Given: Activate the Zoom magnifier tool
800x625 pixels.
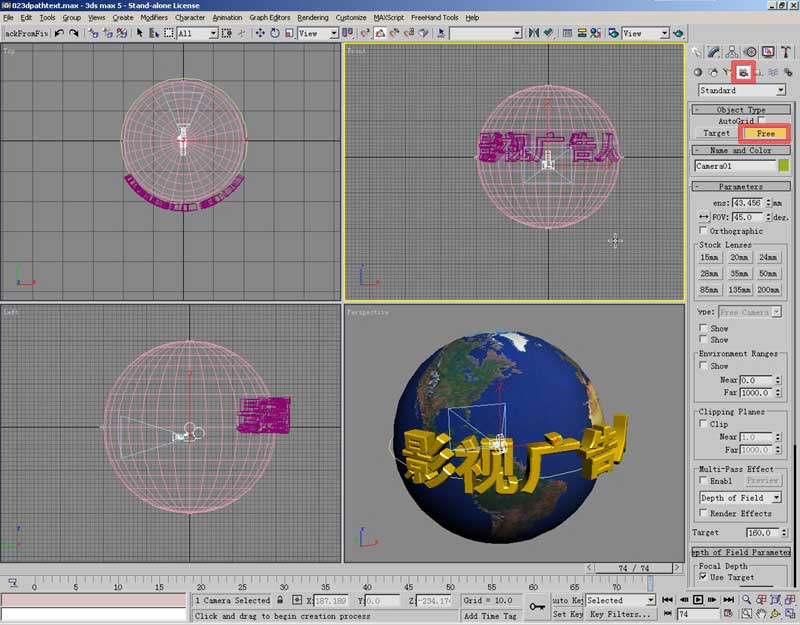Looking at the screenshot, I should pos(746,600).
